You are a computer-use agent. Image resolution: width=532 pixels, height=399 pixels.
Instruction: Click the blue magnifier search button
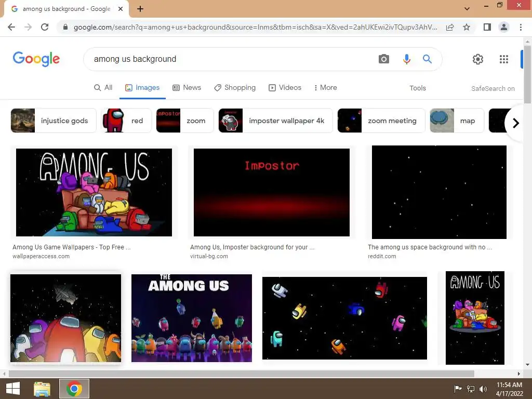point(427,59)
